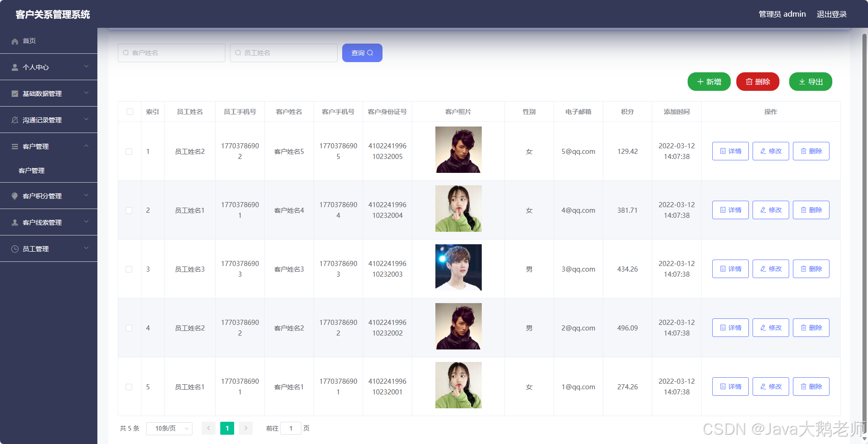The image size is (868, 444).
Task: Click 删除 trash icon for 客户姓名1
Action: tap(804, 387)
